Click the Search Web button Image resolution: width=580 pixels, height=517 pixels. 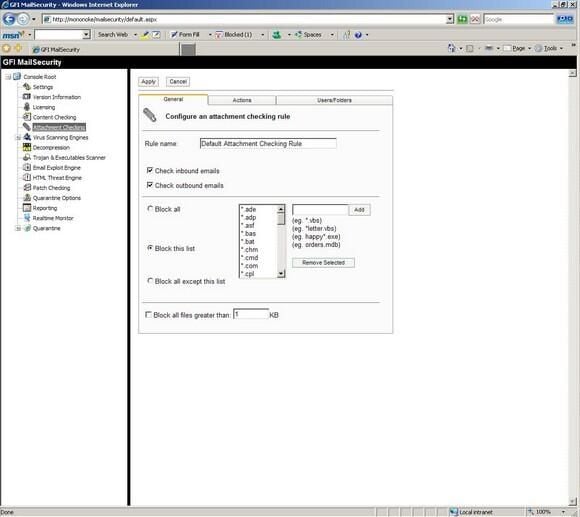[x=112, y=35]
